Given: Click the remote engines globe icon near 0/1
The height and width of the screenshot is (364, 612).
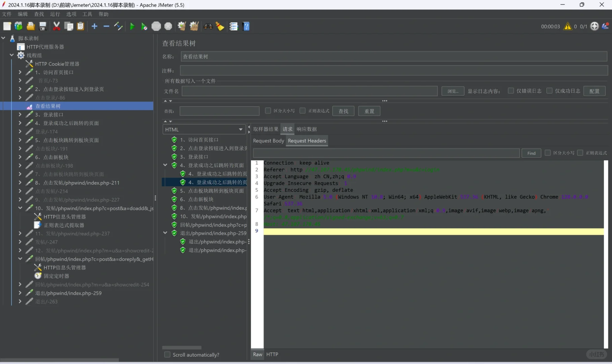Looking at the screenshot, I should pos(594,26).
